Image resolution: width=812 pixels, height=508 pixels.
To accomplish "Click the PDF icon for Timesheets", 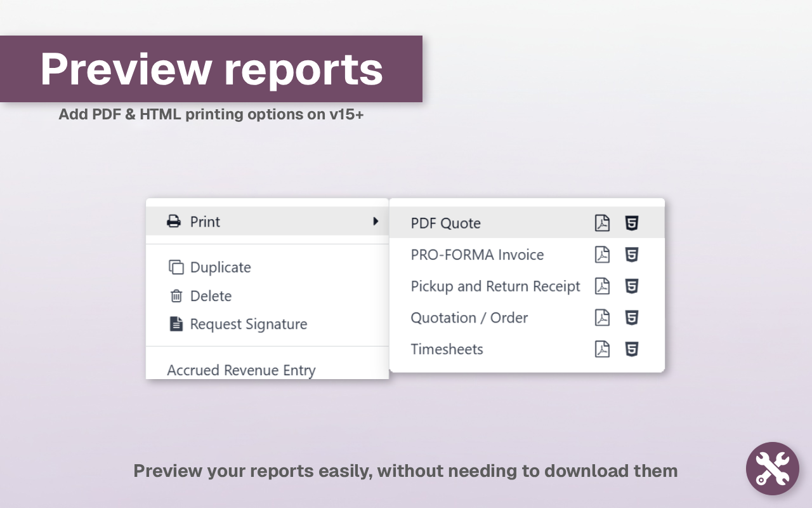I will tap(601, 349).
